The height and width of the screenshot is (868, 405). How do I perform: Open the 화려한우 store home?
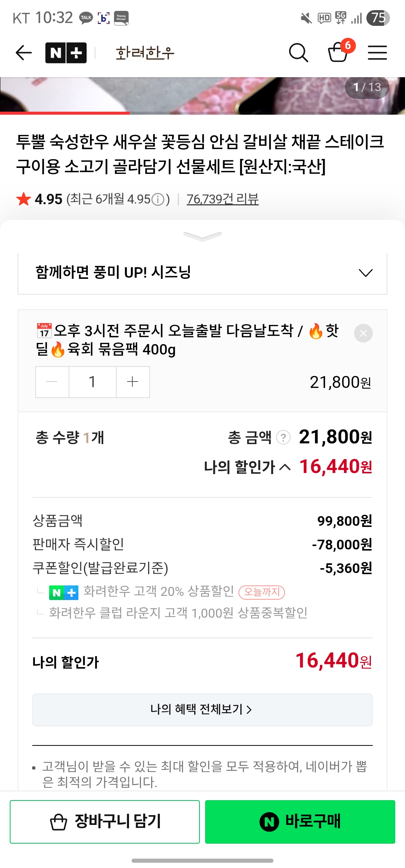145,53
